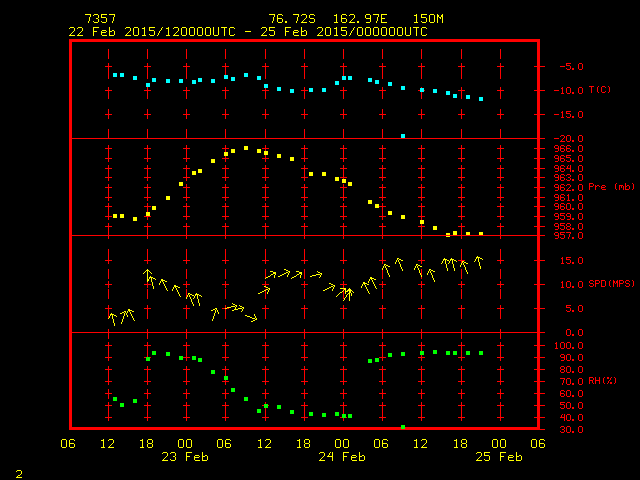Viewport: 640px width, 480px height.
Task: Click the station ID 7357 in header
Action: (x=99, y=19)
